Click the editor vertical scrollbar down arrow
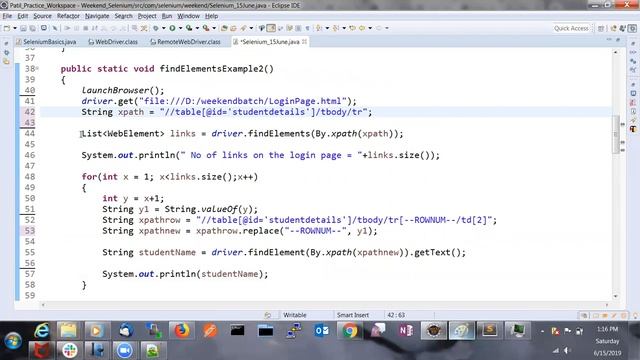The image size is (640, 360). [x=616, y=296]
